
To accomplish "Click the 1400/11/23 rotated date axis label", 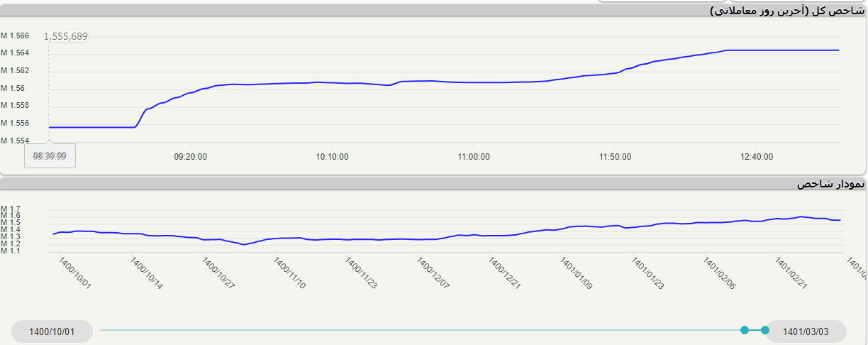I will pos(362,273).
